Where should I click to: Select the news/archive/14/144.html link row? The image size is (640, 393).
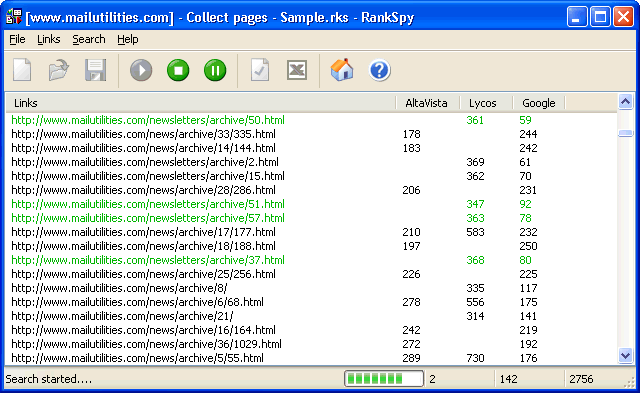311,148
